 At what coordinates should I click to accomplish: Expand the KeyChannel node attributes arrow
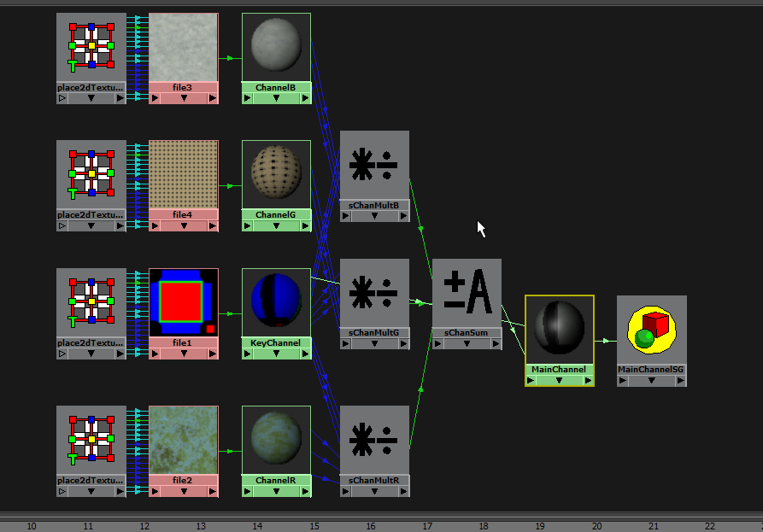click(276, 354)
